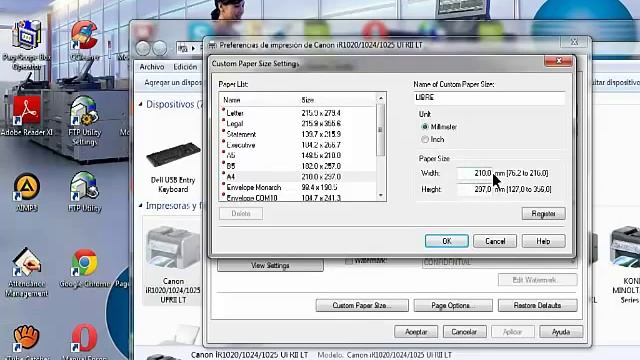
Task: Select A5 row in Paper List
Action: 298,156
